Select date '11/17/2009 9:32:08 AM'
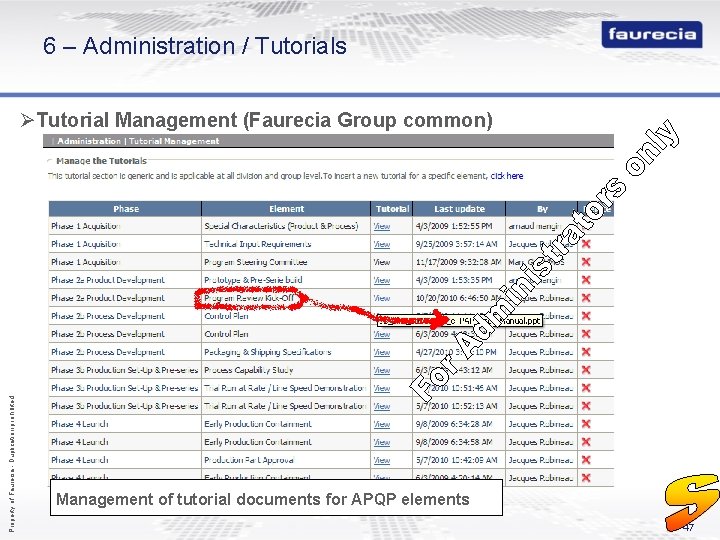720x540 pixels. click(458, 262)
